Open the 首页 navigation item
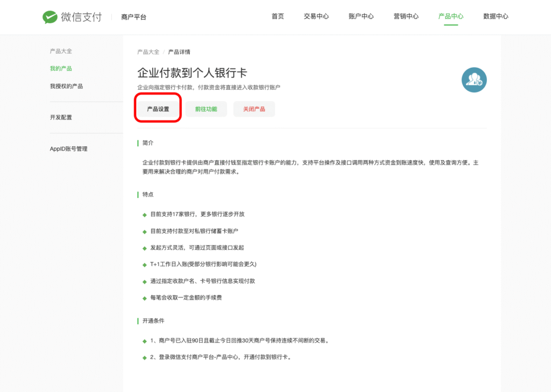This screenshot has width=551, height=392. point(278,16)
